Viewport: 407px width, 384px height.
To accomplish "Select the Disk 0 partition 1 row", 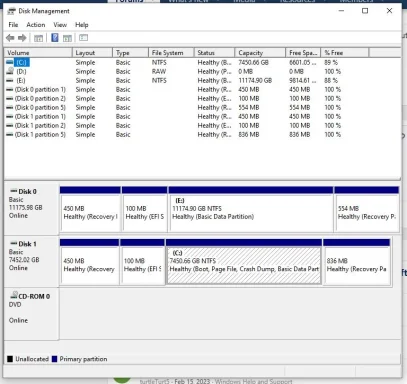I will click(202, 89).
